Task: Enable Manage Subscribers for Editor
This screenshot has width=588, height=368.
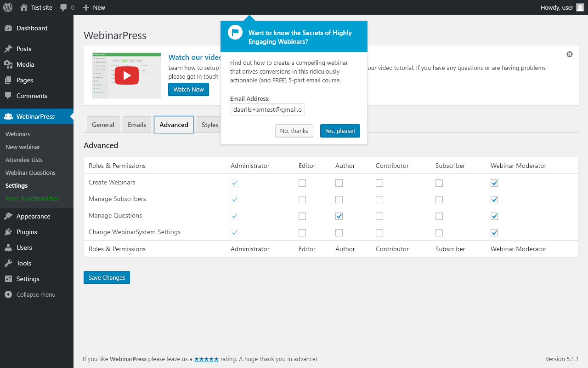Action: tap(302, 200)
